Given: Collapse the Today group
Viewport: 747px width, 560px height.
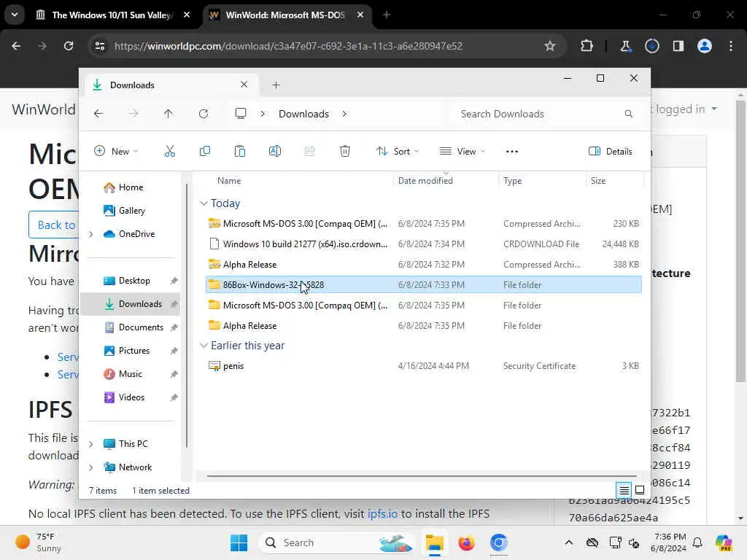Looking at the screenshot, I should (x=204, y=203).
